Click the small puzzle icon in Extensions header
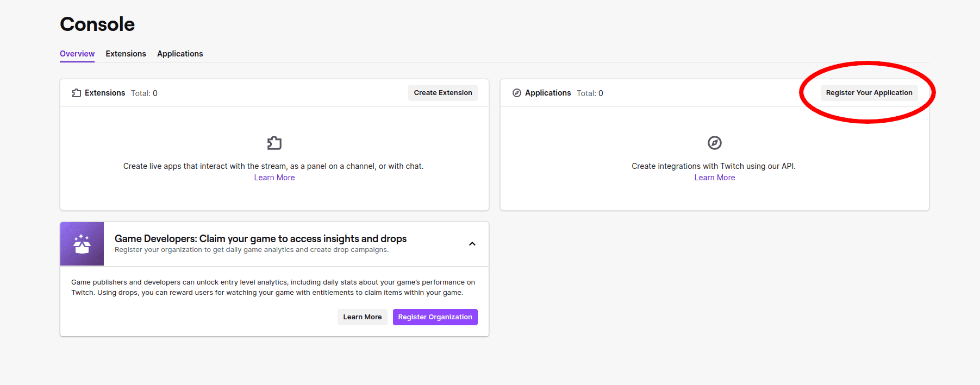The height and width of the screenshot is (385, 980). pyautogui.click(x=77, y=93)
